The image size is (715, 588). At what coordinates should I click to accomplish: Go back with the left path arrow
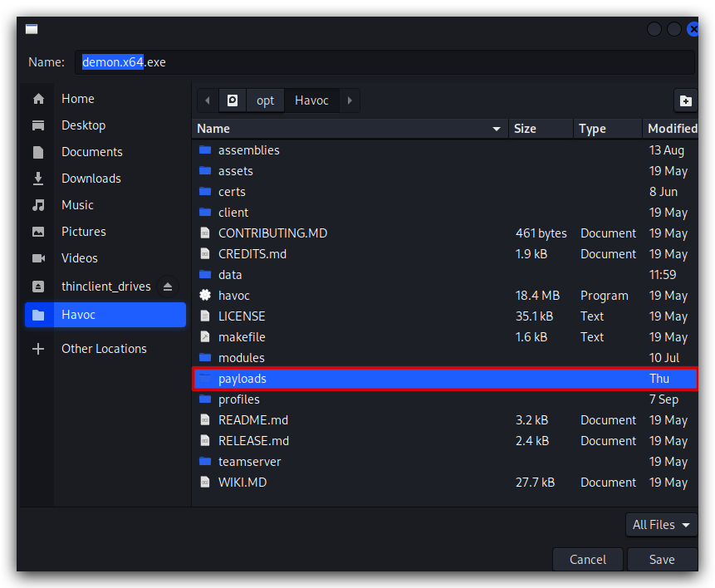[208, 100]
